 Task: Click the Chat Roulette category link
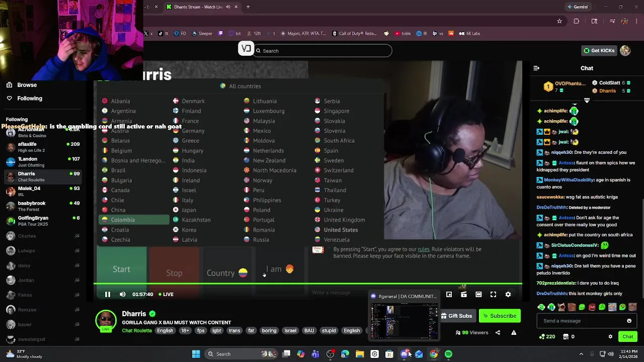point(137,331)
